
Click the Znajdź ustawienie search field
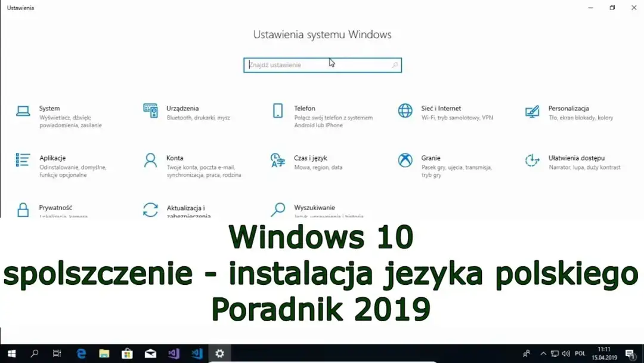[x=322, y=64]
